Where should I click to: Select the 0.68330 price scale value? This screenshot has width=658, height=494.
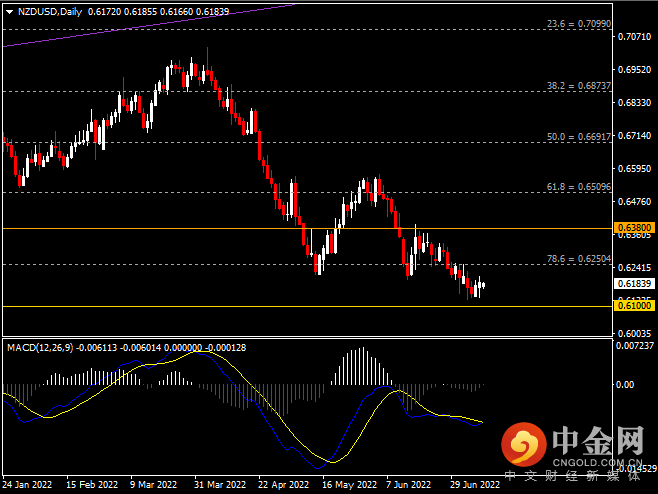tap(634, 103)
